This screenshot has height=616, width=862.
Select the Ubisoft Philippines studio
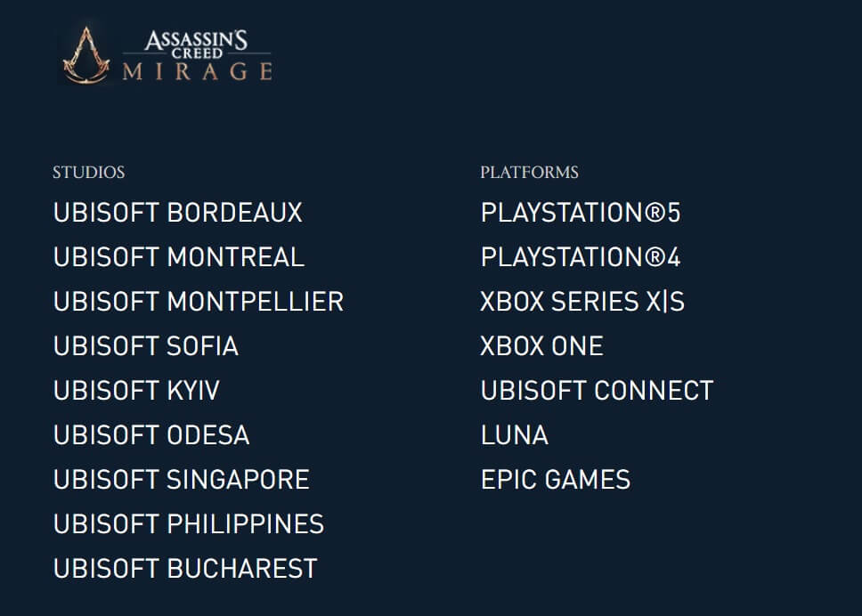[189, 524]
